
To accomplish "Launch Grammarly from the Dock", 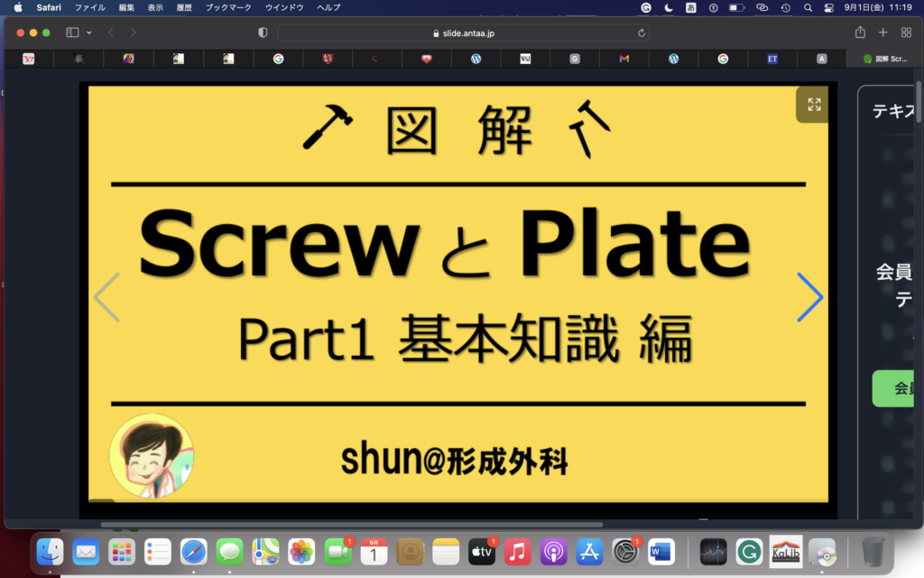I will (x=749, y=551).
